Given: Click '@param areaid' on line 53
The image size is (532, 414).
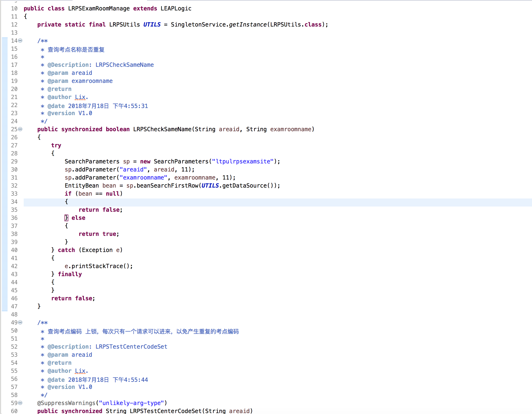Looking at the screenshot, I should point(70,355).
